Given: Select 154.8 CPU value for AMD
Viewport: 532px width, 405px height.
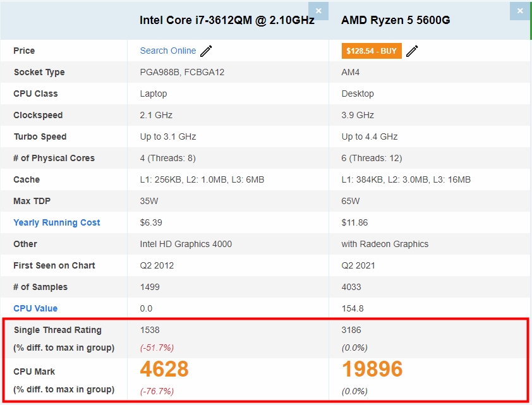Looking at the screenshot, I should click(353, 308).
